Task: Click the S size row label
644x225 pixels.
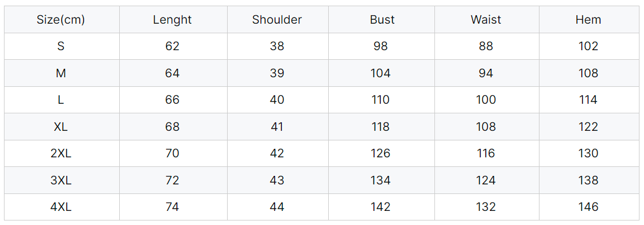Action: [x=61, y=46]
